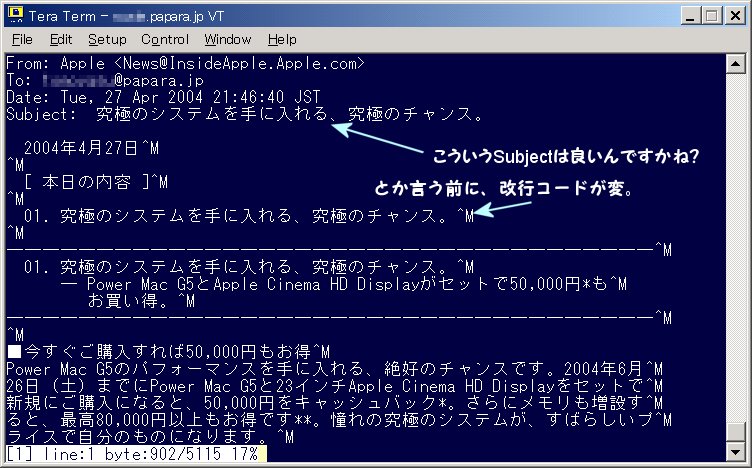The width and height of the screenshot is (752, 468).
Task: Open the Window menu
Action: [227, 39]
